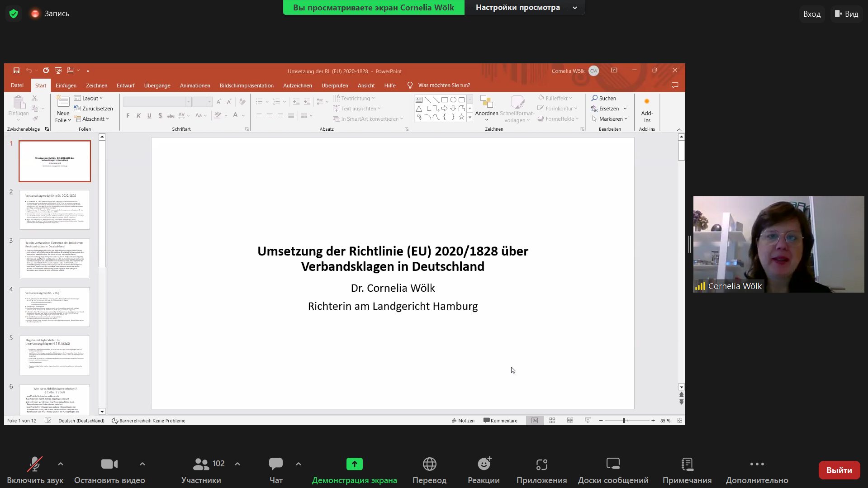This screenshot has height=488, width=868.
Task: Expand audio options arrow next to microphone
Action: pos(61,464)
